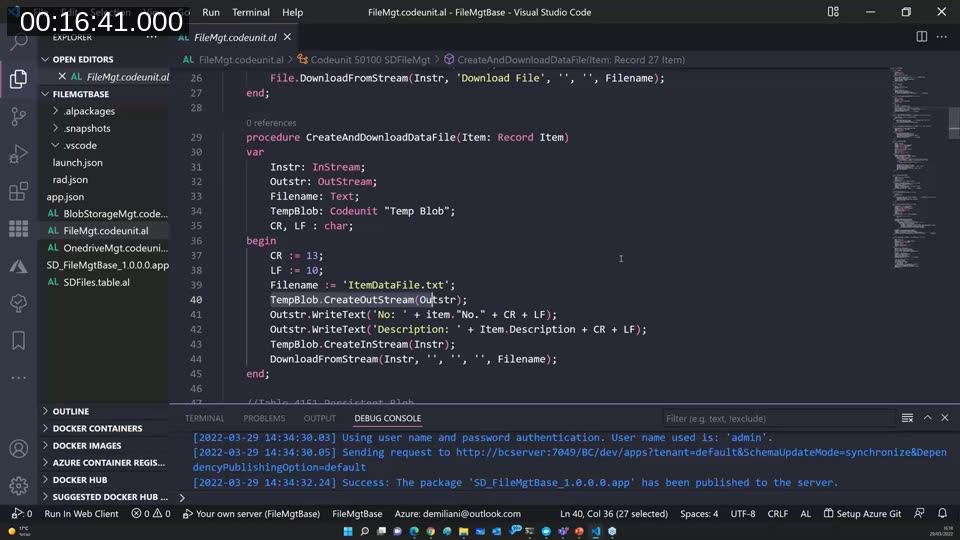Select the Debug Console tab
960x540 pixels.
388,418
